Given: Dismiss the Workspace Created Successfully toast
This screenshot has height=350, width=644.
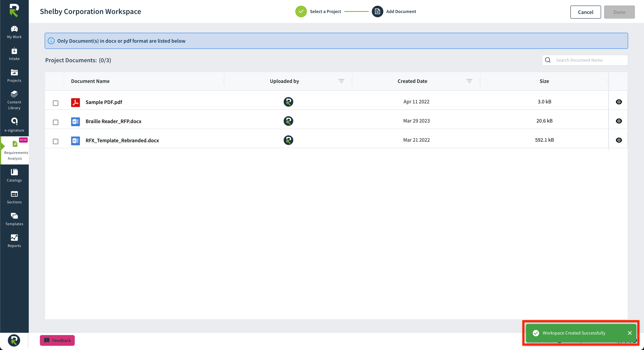Looking at the screenshot, I should click(x=630, y=333).
